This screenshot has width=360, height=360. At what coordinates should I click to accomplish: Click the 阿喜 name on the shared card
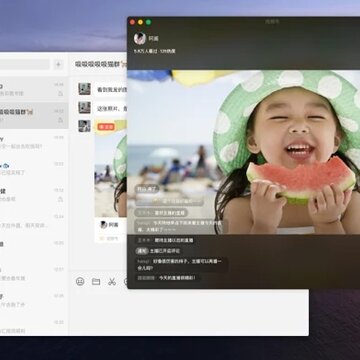(114, 225)
